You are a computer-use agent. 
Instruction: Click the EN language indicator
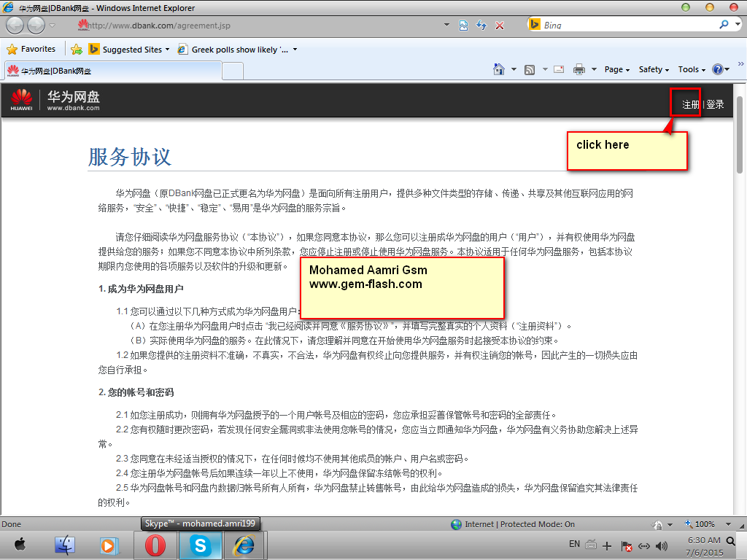[x=574, y=544]
